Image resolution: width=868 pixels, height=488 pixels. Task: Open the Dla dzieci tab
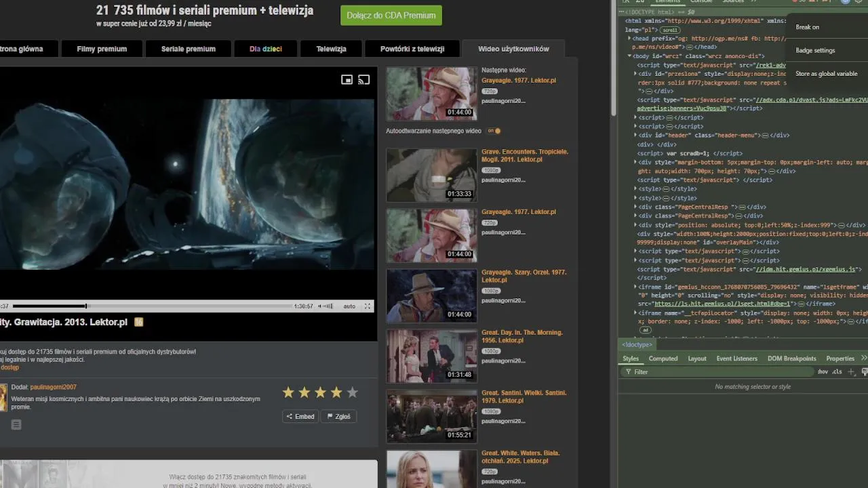[x=265, y=49]
